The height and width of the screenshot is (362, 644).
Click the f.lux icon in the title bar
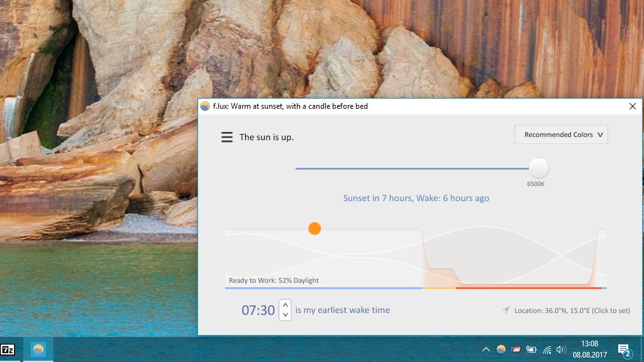click(x=205, y=106)
